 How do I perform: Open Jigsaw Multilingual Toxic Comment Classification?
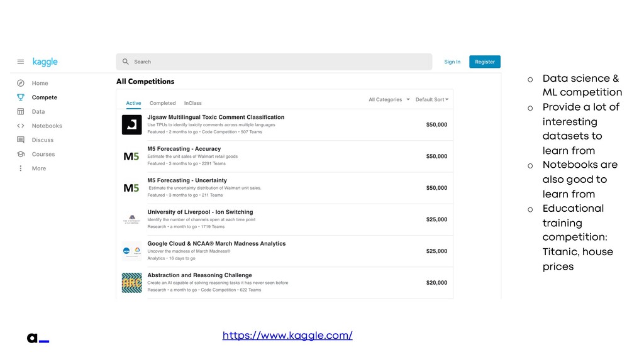point(216,118)
